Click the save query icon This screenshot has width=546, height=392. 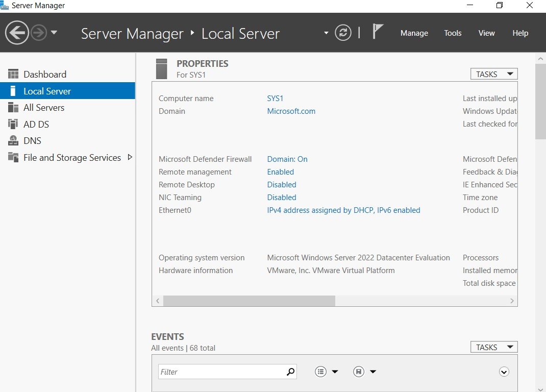tap(359, 372)
